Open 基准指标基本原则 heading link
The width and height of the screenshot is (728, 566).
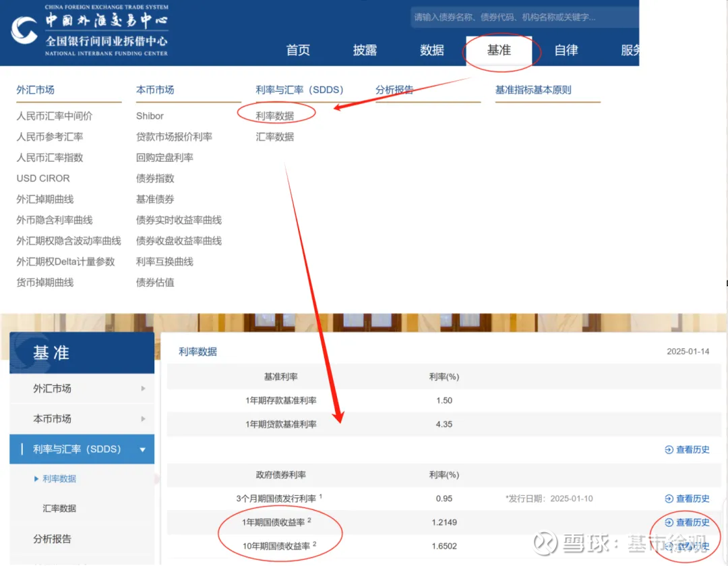click(x=533, y=90)
